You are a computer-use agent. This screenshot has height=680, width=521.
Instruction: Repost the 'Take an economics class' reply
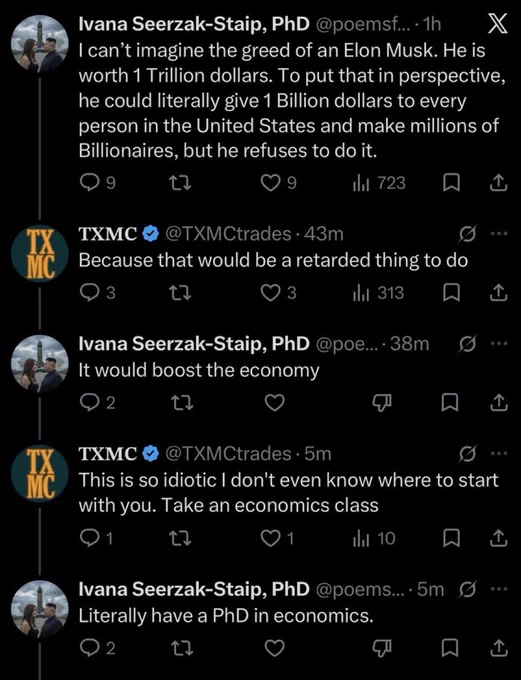[180, 539]
